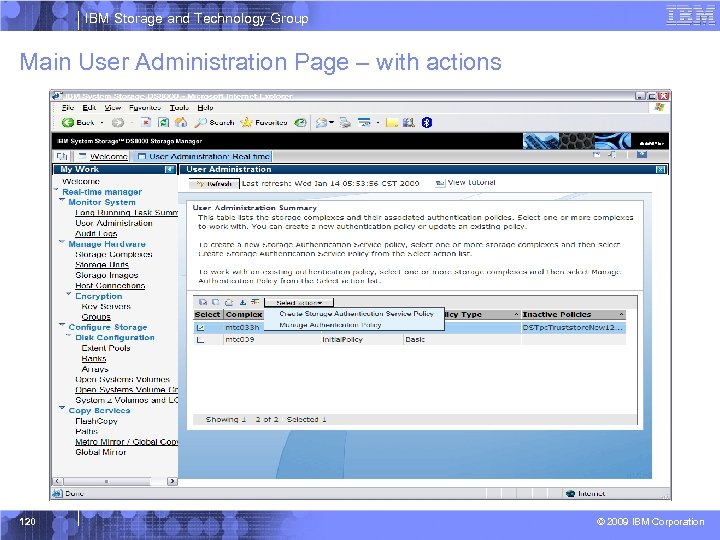Click the browser Forward arrow icon
The height and width of the screenshot is (540, 720).
(x=118, y=122)
